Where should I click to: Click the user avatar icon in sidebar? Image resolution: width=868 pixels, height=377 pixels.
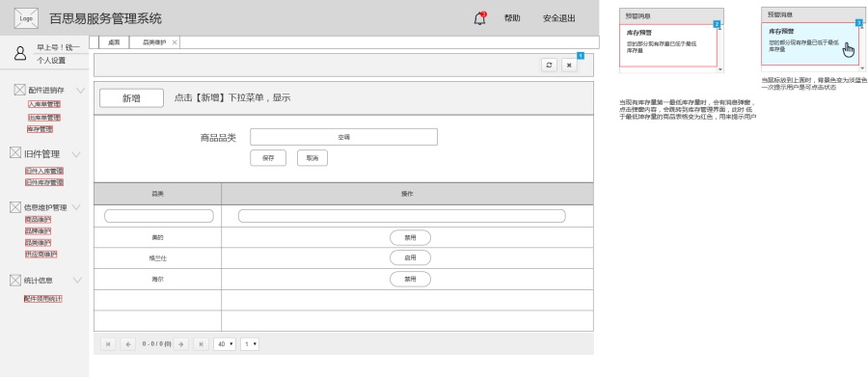pos(20,53)
